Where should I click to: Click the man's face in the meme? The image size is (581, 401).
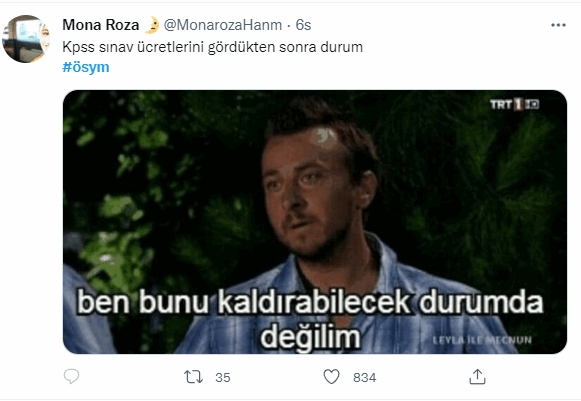311,193
